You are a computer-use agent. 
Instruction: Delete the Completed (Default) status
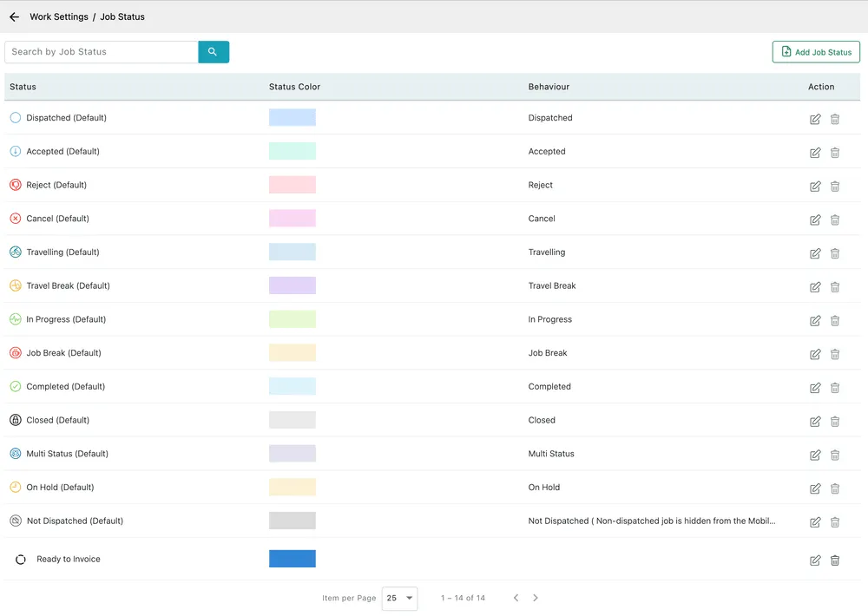point(835,388)
